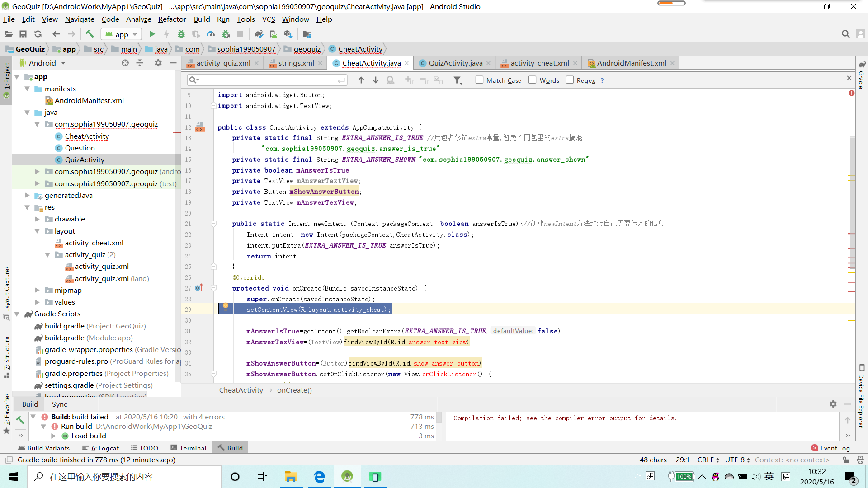
Task: Open the app run configuration dropdown
Action: (122, 34)
